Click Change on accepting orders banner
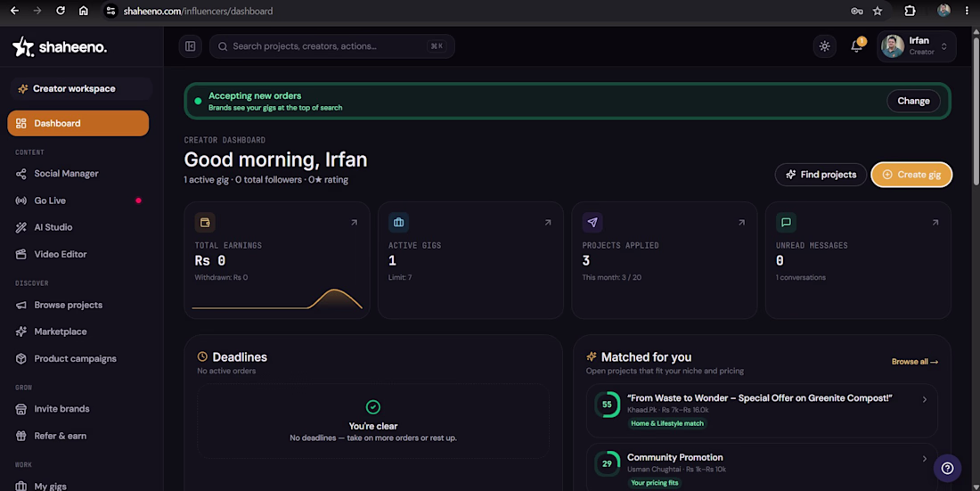The image size is (980, 491). click(913, 101)
